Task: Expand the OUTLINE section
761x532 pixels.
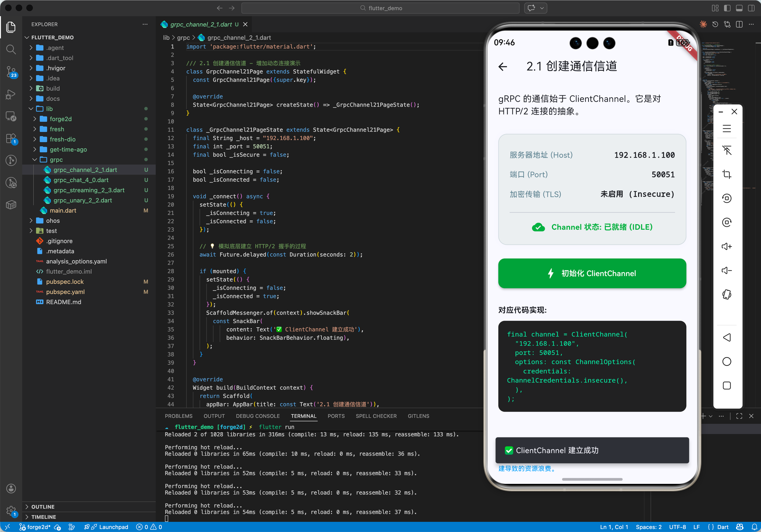Action: 43,507
